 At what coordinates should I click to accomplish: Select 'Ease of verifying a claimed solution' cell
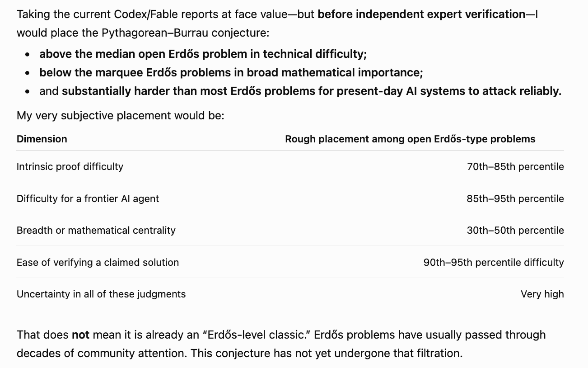point(98,262)
